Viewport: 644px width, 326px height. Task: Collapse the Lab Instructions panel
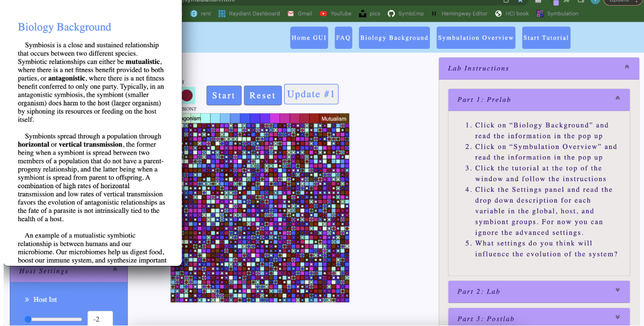coord(627,67)
